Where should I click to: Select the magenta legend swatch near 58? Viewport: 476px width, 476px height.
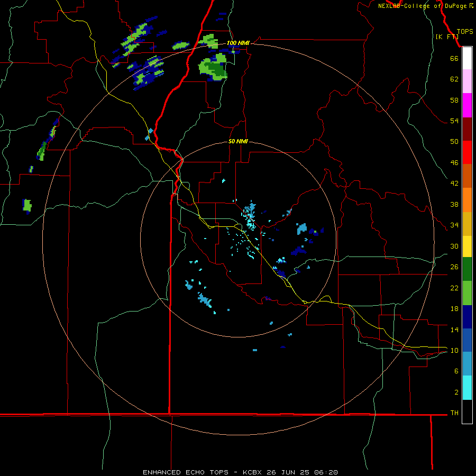[467, 105]
